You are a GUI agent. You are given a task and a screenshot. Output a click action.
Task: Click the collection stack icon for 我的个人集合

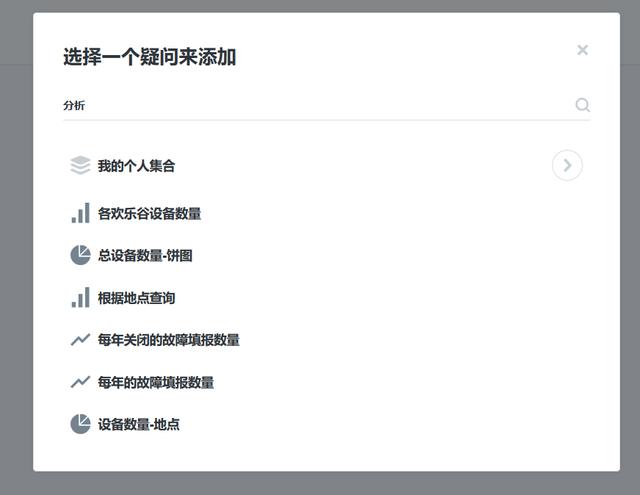click(80, 165)
